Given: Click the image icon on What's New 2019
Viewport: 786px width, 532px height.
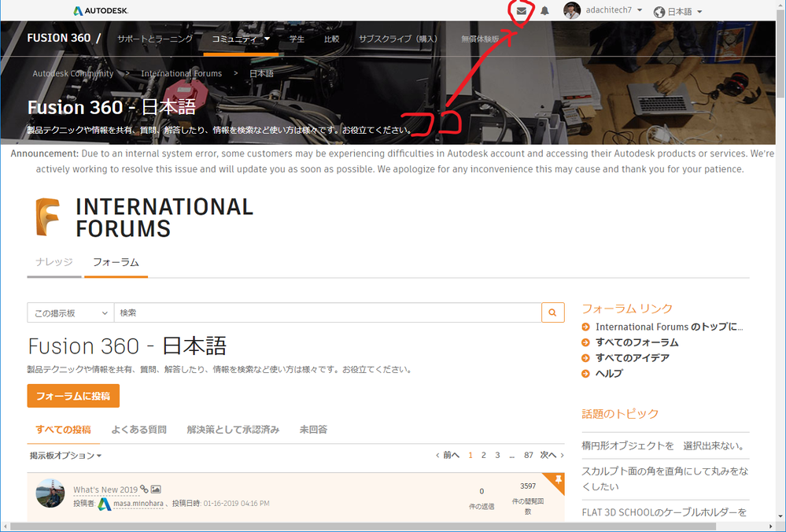Looking at the screenshot, I should 156,489.
